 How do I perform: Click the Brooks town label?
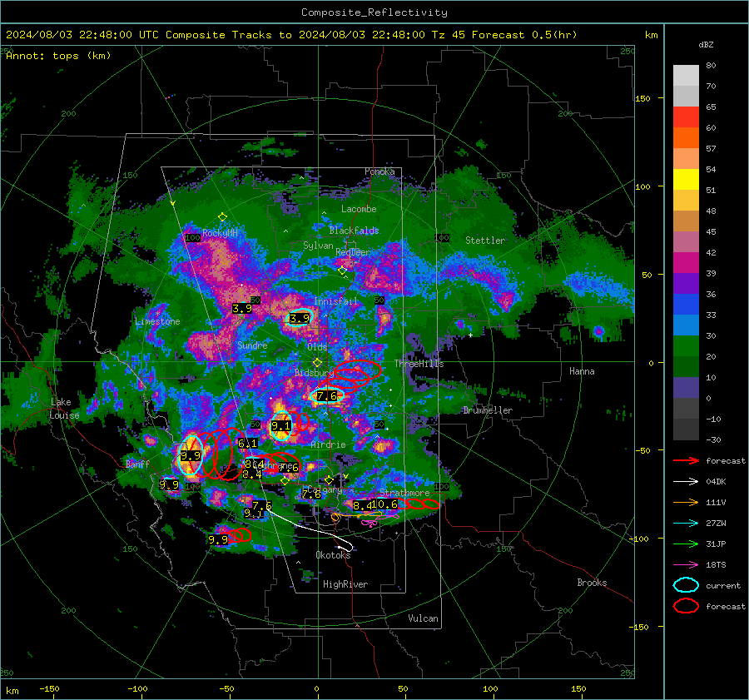pyautogui.click(x=592, y=583)
